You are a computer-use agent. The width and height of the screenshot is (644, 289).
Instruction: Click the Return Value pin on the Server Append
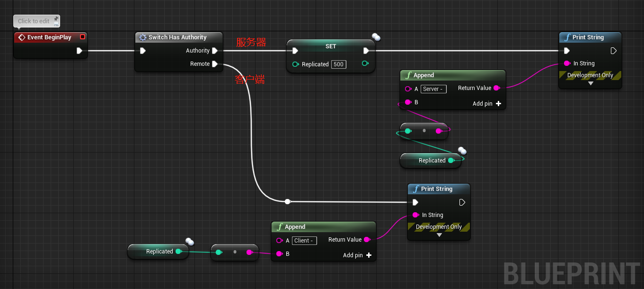(497, 88)
